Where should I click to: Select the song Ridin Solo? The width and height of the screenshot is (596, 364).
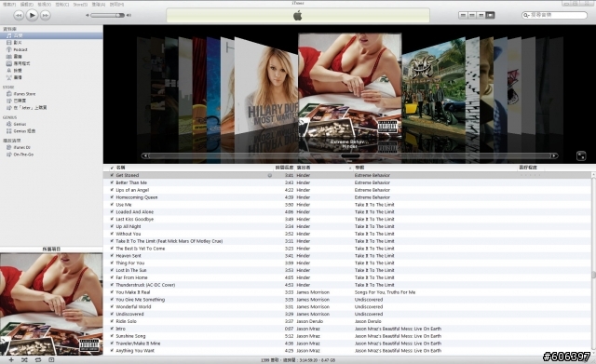pyautogui.click(x=126, y=321)
